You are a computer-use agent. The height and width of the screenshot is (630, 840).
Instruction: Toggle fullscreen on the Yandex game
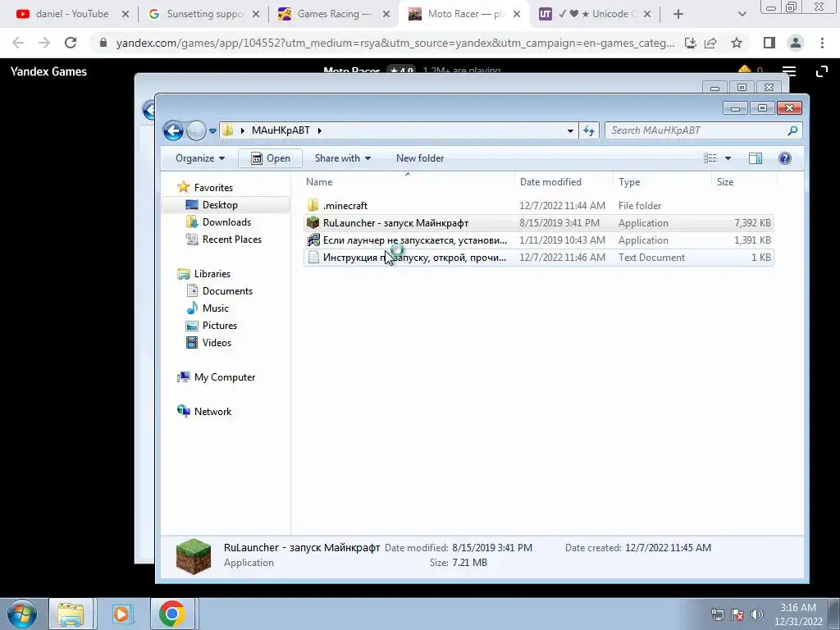coord(821,71)
